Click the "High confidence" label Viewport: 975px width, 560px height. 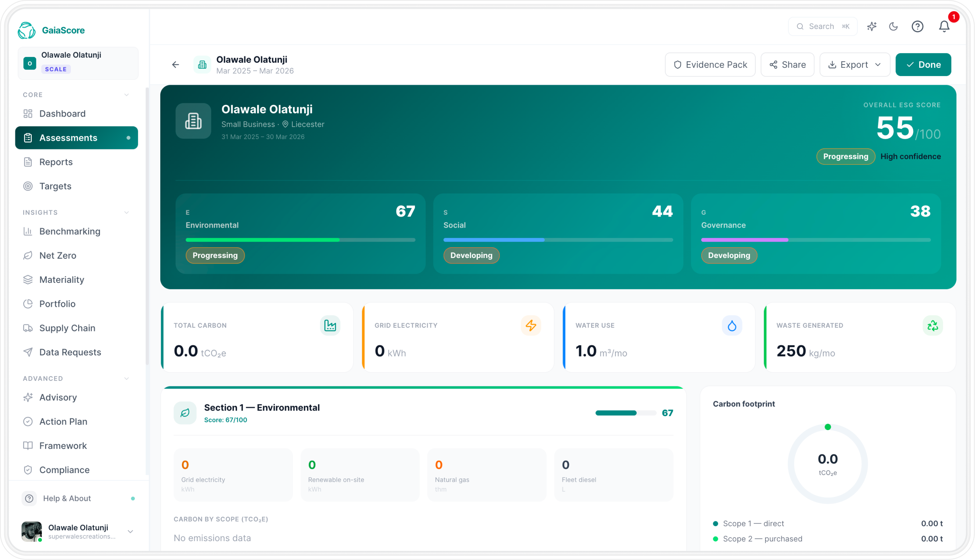click(910, 156)
